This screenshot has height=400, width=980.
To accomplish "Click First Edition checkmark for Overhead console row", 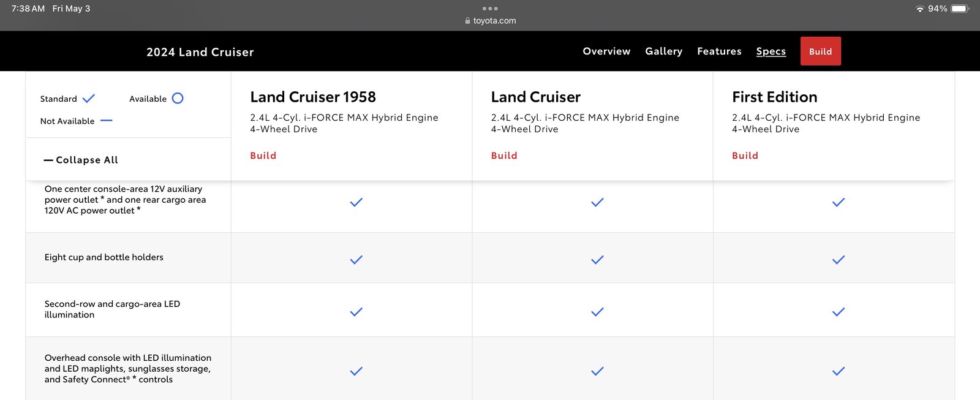I will [839, 371].
